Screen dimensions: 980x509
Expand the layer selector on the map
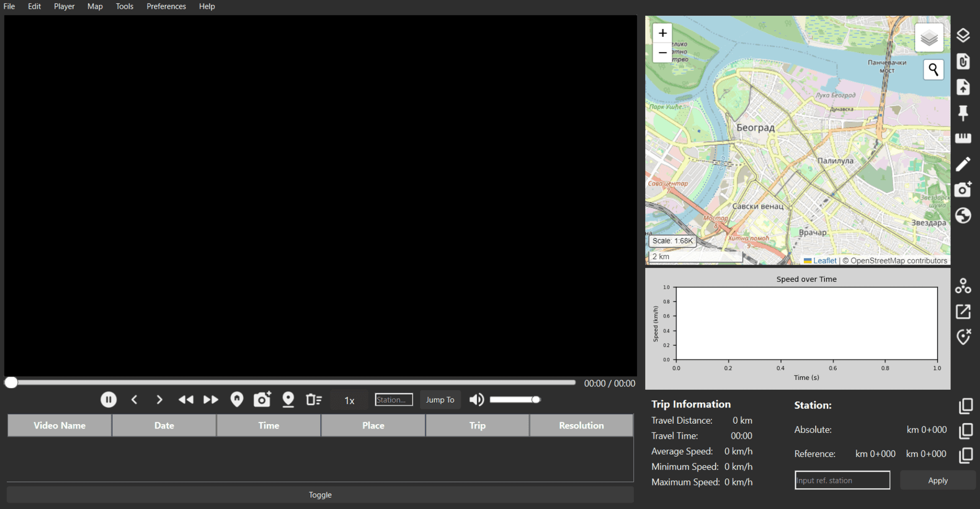pyautogui.click(x=929, y=37)
